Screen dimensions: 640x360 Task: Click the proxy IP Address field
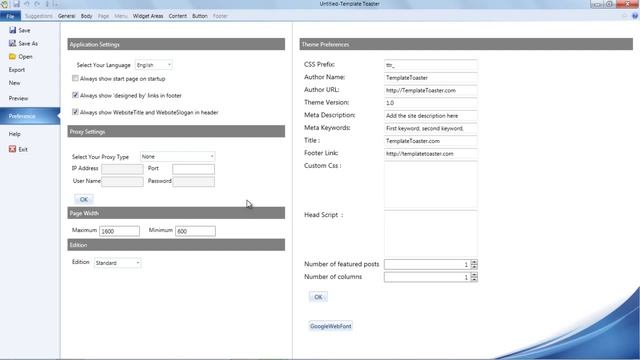click(122, 169)
